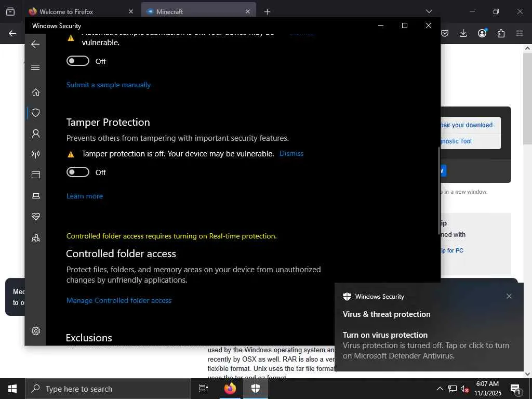The width and height of the screenshot is (532, 399).
Task: Open Windows Security settings gear
Action: pos(36,331)
